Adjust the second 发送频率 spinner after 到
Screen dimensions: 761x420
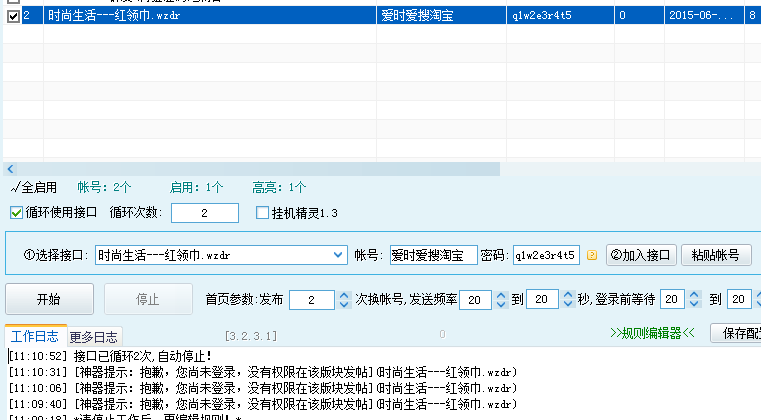point(565,299)
